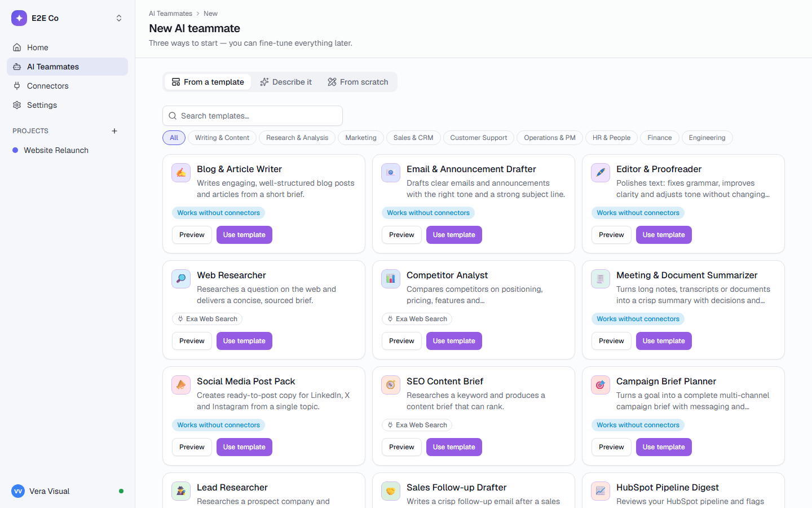Click the Connectors plug icon
Viewport: 812px width, 508px height.
17,86
